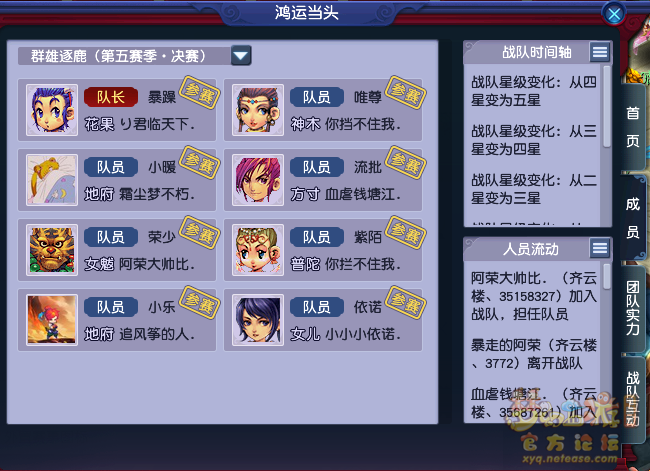
Task: Select 唯尊's female character avatar
Action: [258, 110]
